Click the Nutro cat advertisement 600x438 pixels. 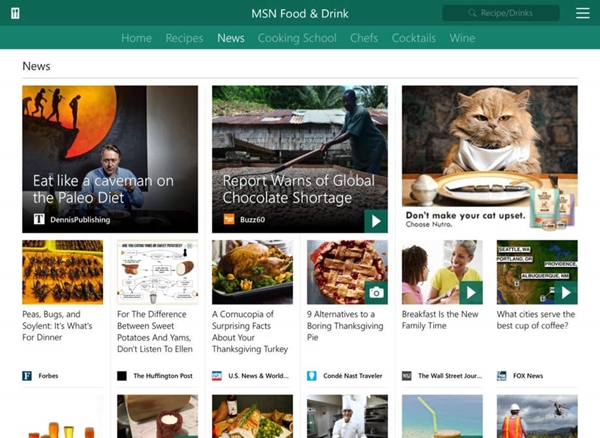pyautogui.click(x=489, y=159)
